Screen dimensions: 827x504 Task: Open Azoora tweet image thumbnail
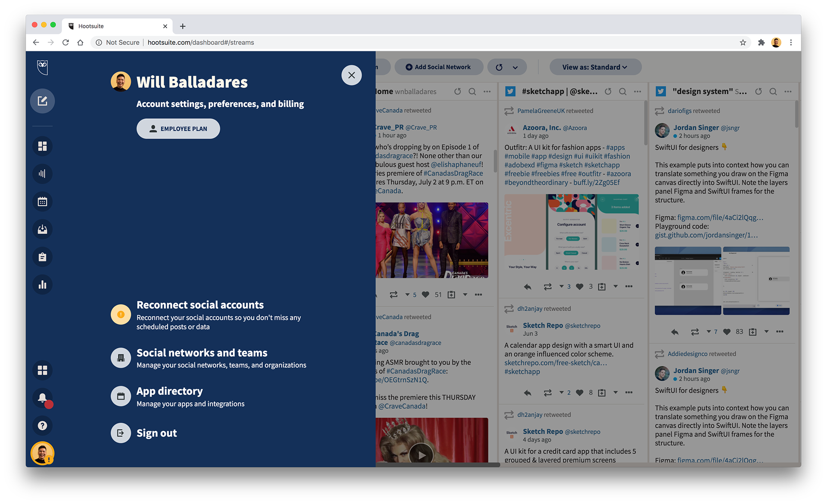point(572,232)
